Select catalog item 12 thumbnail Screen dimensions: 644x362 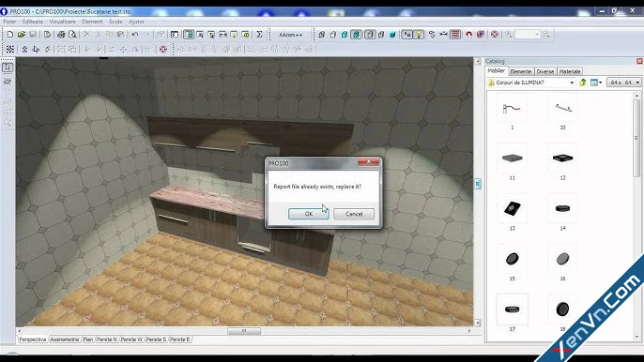pos(562,158)
